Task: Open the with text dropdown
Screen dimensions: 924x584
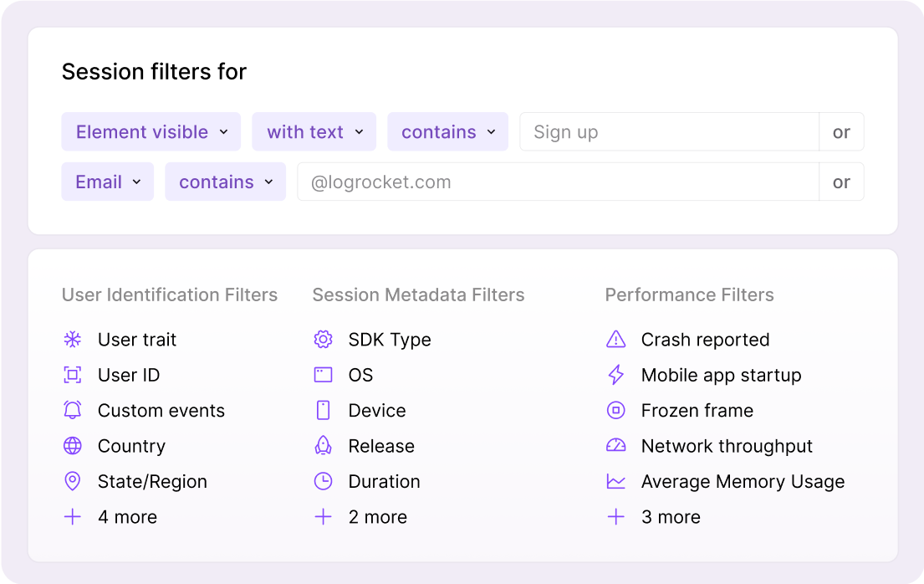Action: tap(314, 132)
